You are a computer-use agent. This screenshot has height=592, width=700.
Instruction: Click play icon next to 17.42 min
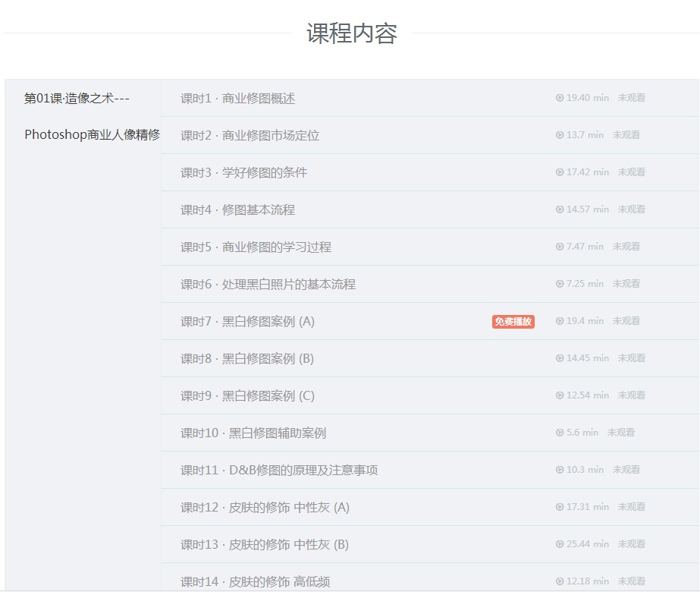pos(560,172)
